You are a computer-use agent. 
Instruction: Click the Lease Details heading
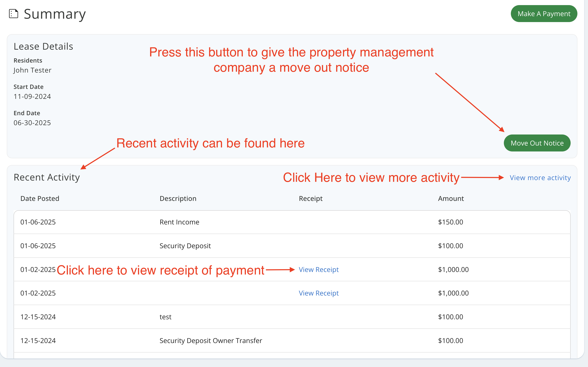tap(43, 46)
